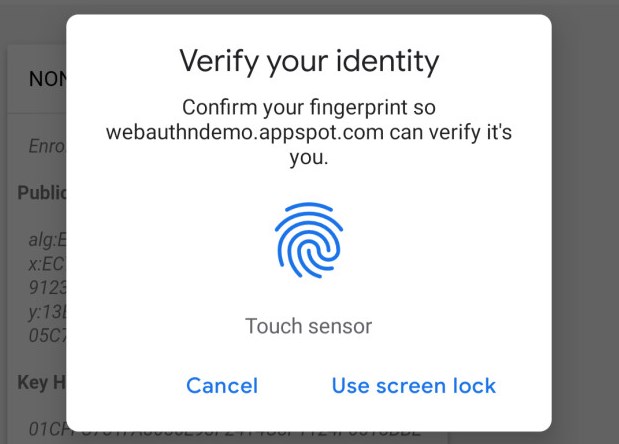Click the "9123" key value line
This screenshot has width=619, height=444.
(x=46, y=287)
